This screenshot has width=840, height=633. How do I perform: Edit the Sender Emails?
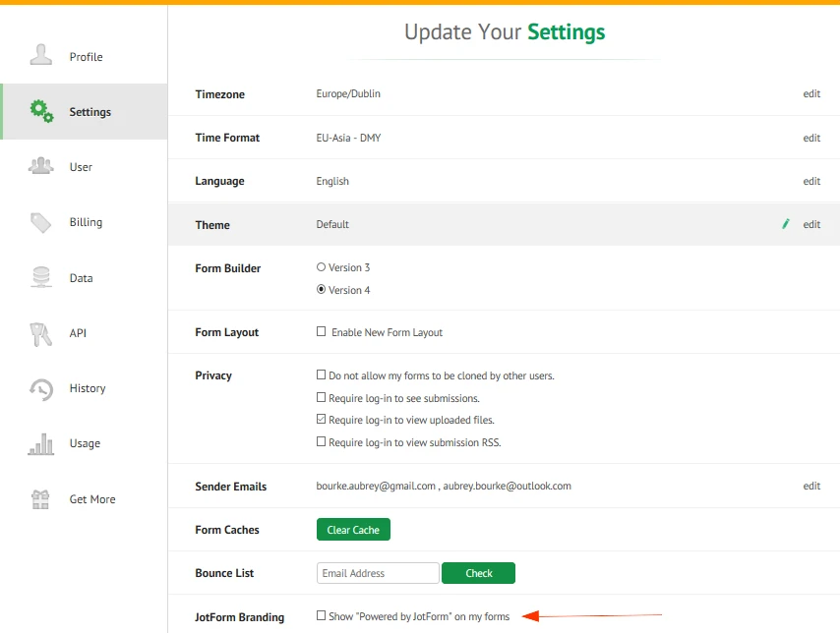(x=811, y=486)
